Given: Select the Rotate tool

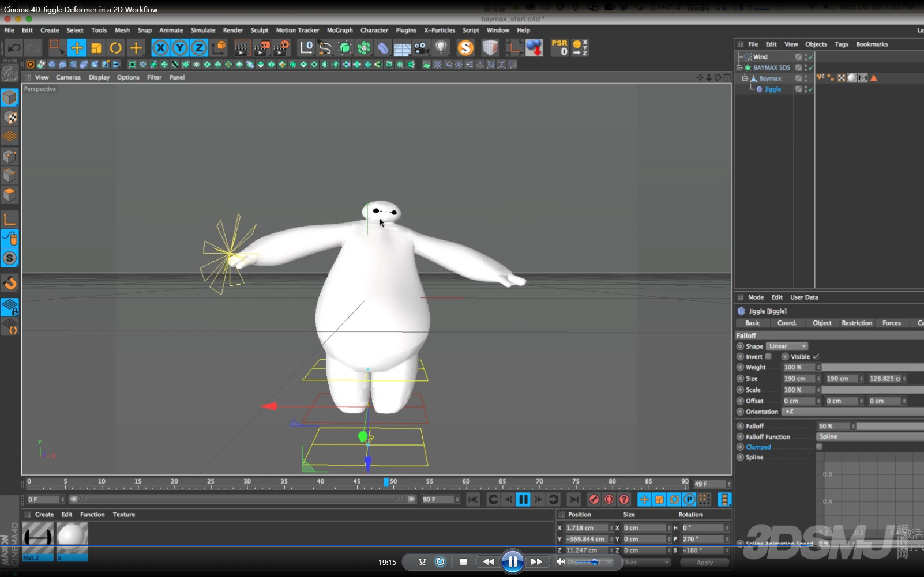Looking at the screenshot, I should coord(116,48).
